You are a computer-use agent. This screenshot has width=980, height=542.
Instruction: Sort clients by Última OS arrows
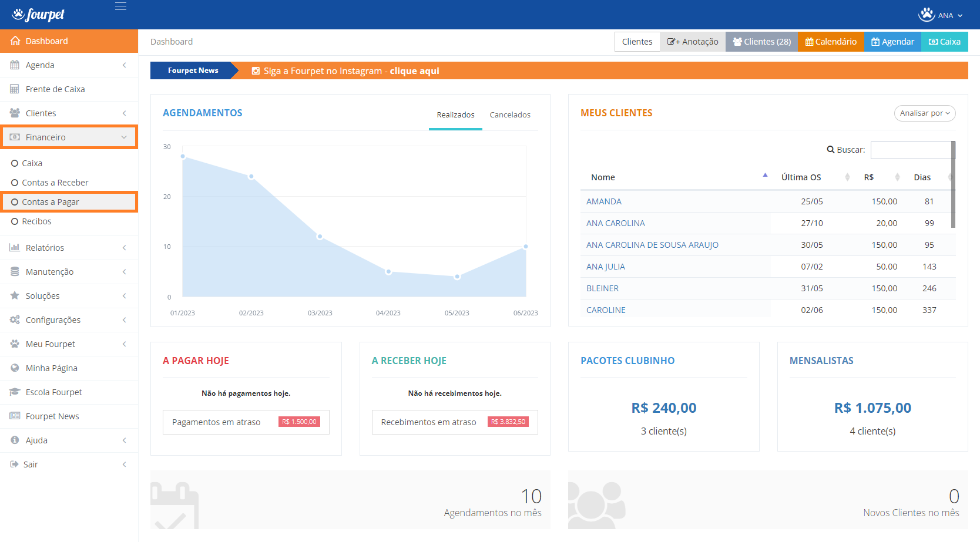click(847, 177)
